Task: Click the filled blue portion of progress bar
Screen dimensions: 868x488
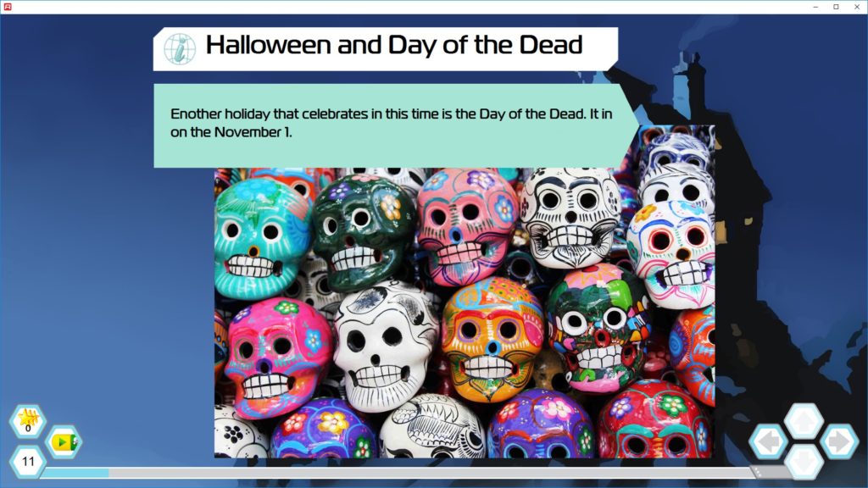Action: point(76,473)
